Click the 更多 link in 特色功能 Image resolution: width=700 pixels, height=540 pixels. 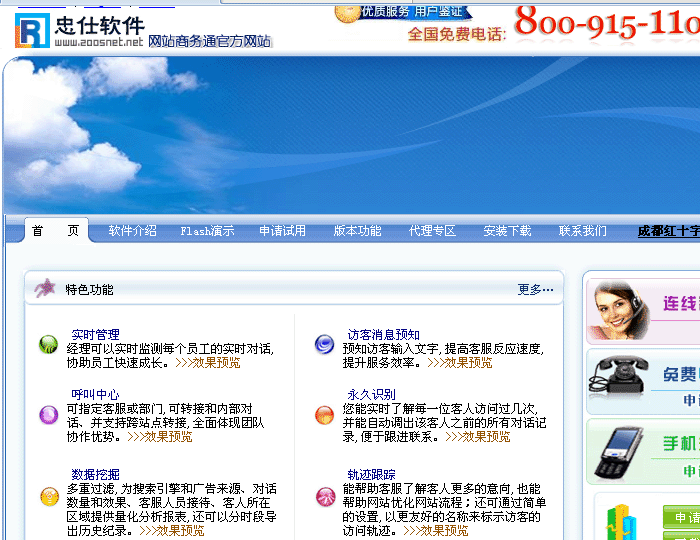[x=535, y=290]
